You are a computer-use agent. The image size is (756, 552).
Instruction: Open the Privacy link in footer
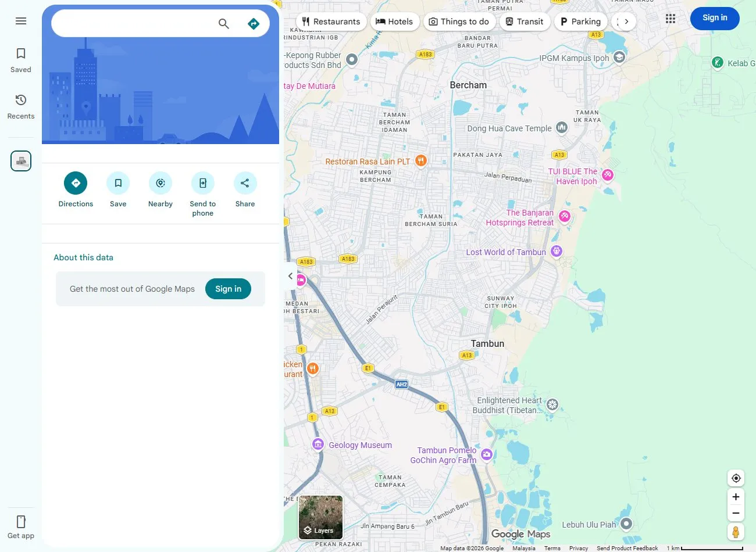[579, 548]
